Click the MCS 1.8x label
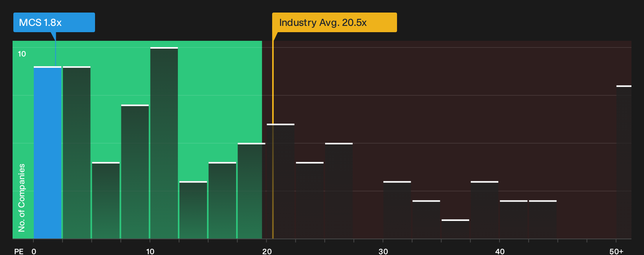644x255 pixels. 54,22
